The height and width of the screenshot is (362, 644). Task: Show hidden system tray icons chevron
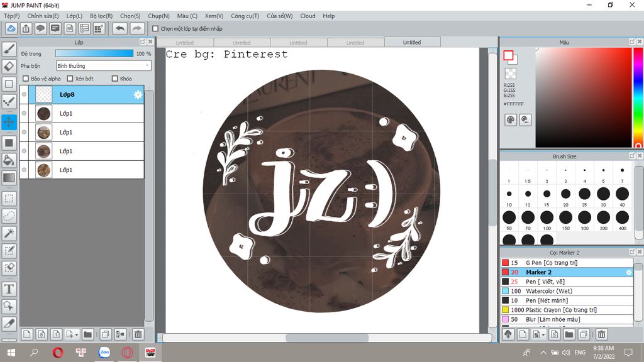[543, 352]
